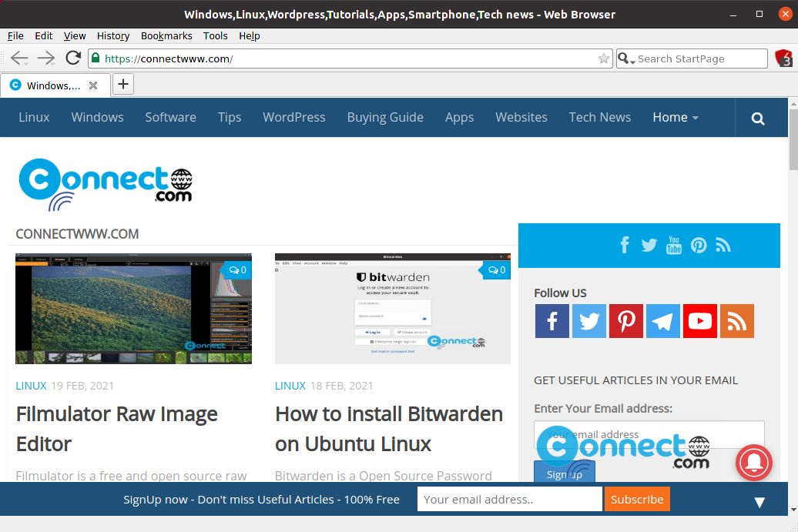The height and width of the screenshot is (532, 798).
Task: Open Facebook square under Follow US
Action: 552,321
